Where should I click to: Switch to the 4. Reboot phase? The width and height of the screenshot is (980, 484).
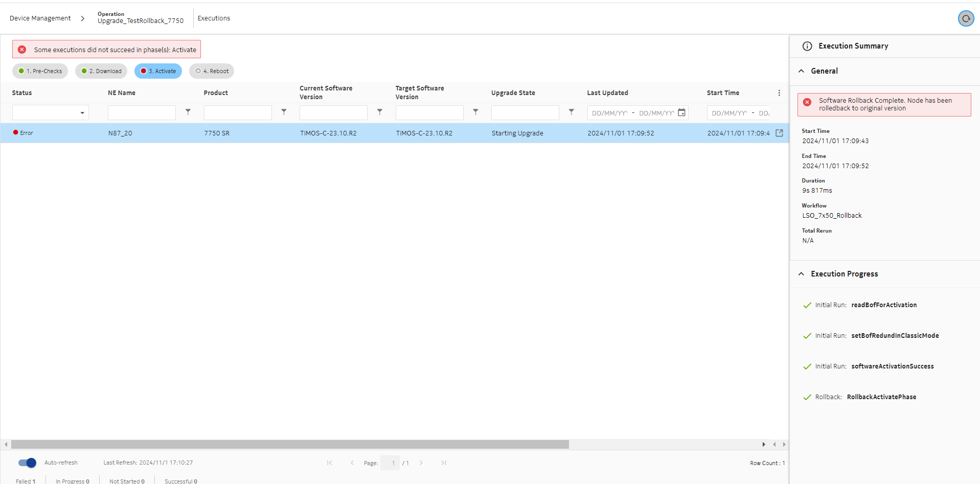(212, 71)
